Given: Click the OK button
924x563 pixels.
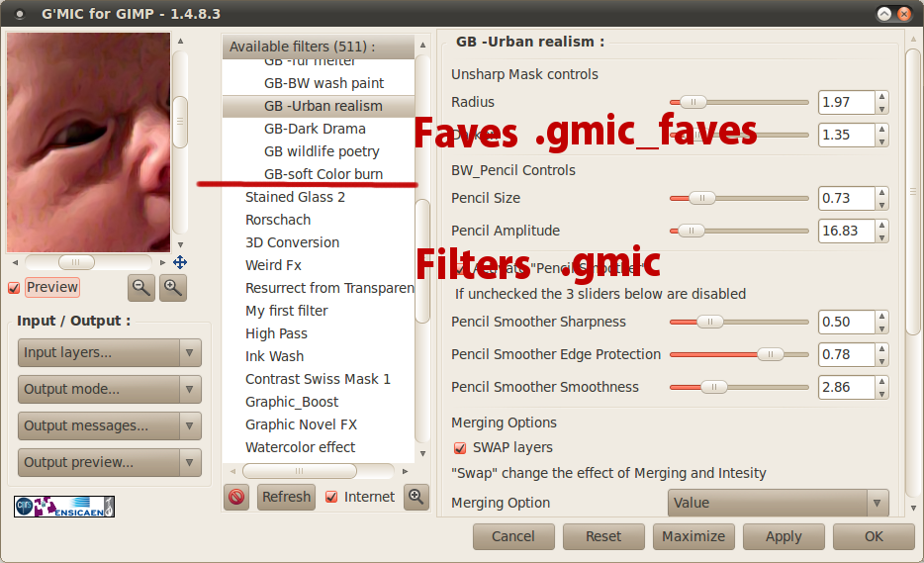Looking at the screenshot, I should point(874,536).
